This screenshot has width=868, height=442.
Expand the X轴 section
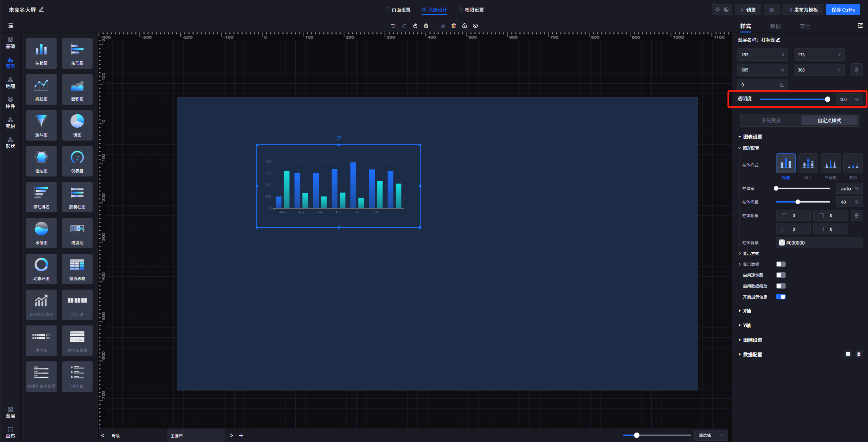[x=747, y=311]
